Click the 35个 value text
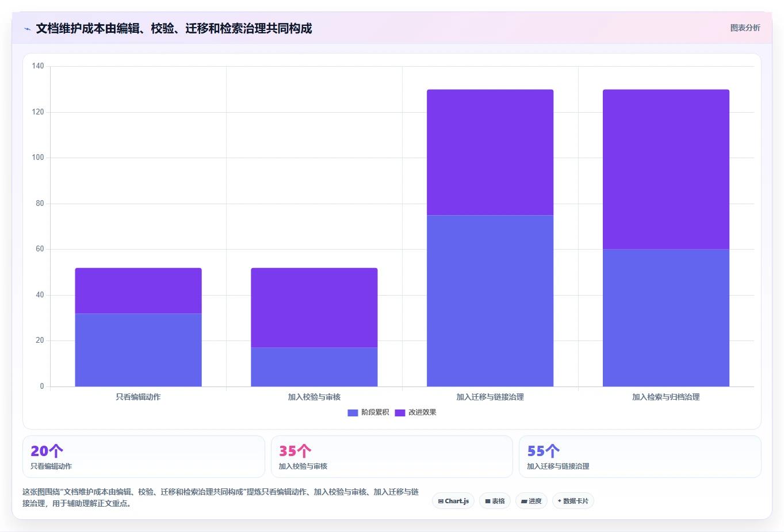Viewport: 784px width, 532px height. tap(295, 451)
